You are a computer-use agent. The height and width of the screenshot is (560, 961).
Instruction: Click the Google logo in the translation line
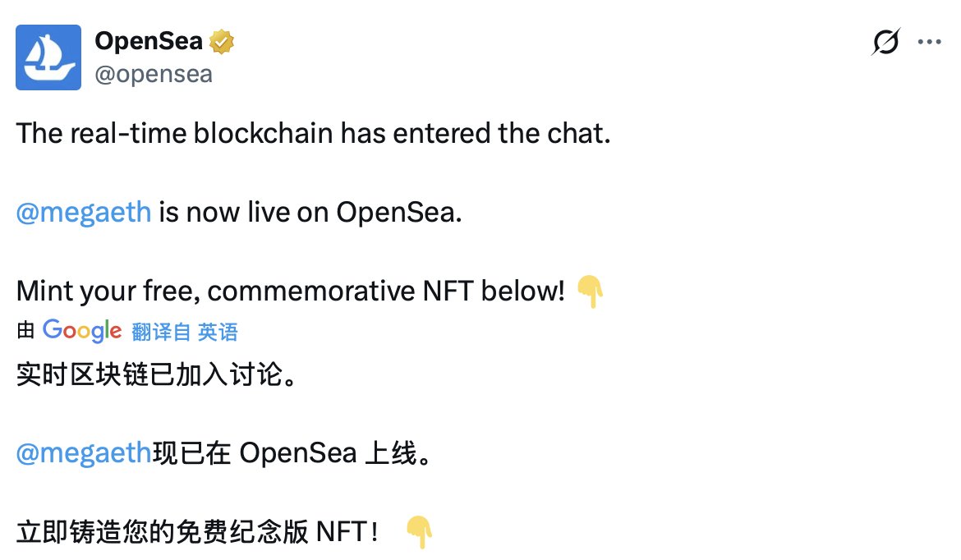tap(82, 330)
